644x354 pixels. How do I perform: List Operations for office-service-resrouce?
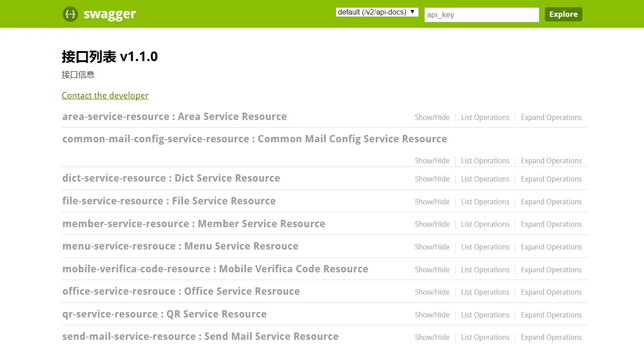[x=485, y=292]
